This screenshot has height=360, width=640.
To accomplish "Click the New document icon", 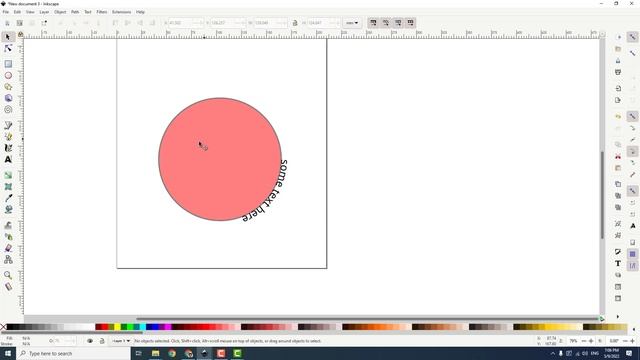I will (618, 37).
